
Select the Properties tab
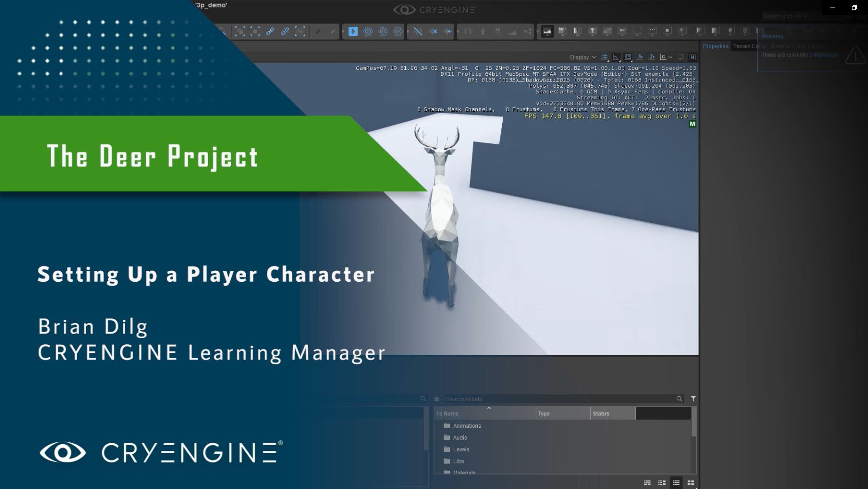pos(715,46)
